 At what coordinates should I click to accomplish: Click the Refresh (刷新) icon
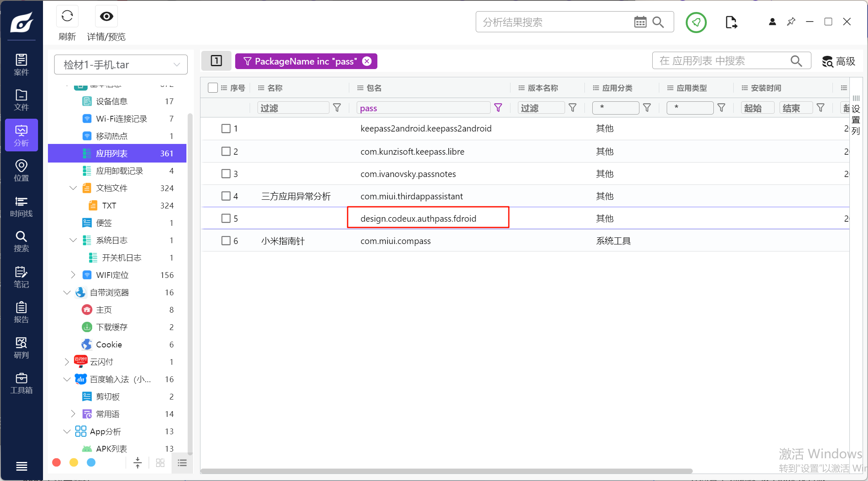click(67, 17)
